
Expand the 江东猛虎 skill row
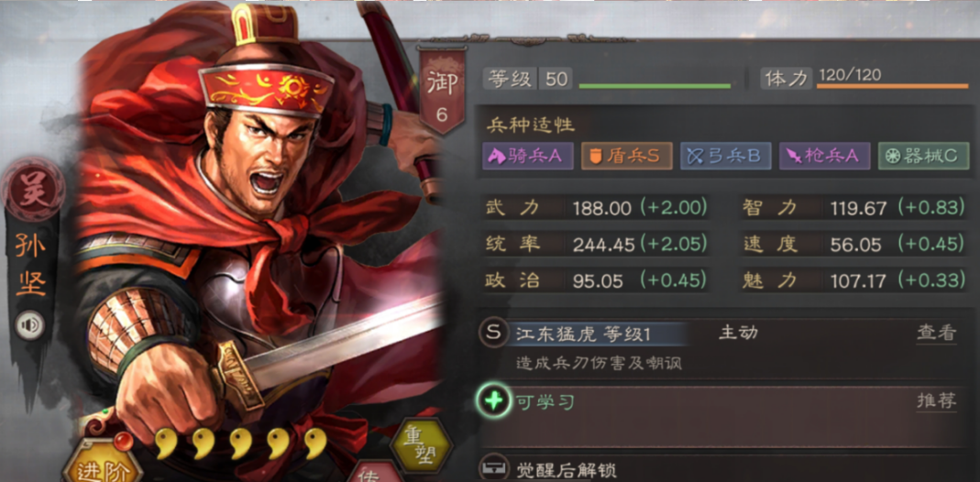coord(723,347)
